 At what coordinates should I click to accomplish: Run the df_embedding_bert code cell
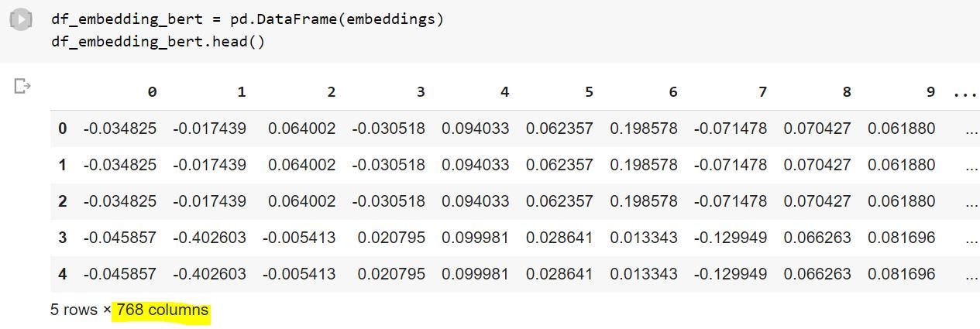[x=20, y=20]
